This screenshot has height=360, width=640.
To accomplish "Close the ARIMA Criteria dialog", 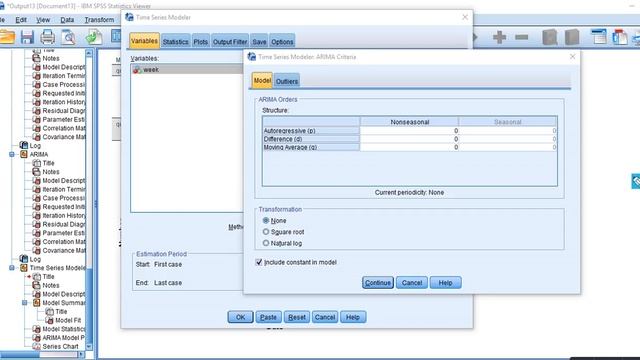I will click(x=572, y=56).
